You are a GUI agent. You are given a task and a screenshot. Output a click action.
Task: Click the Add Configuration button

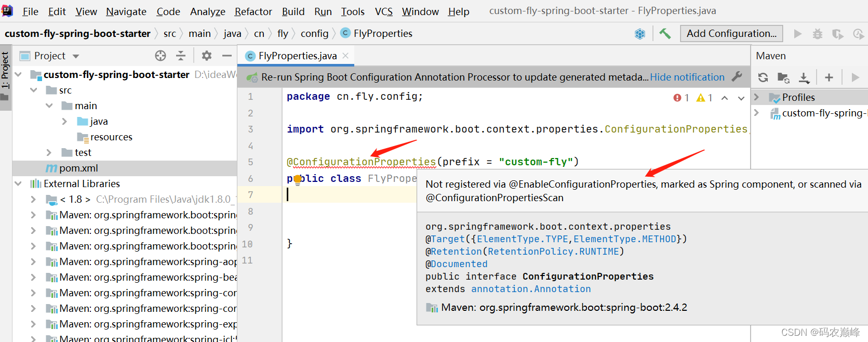tap(731, 34)
